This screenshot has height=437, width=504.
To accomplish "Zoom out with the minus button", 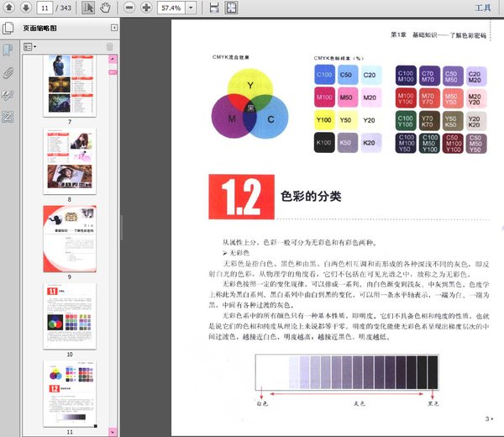I will (x=129, y=8).
